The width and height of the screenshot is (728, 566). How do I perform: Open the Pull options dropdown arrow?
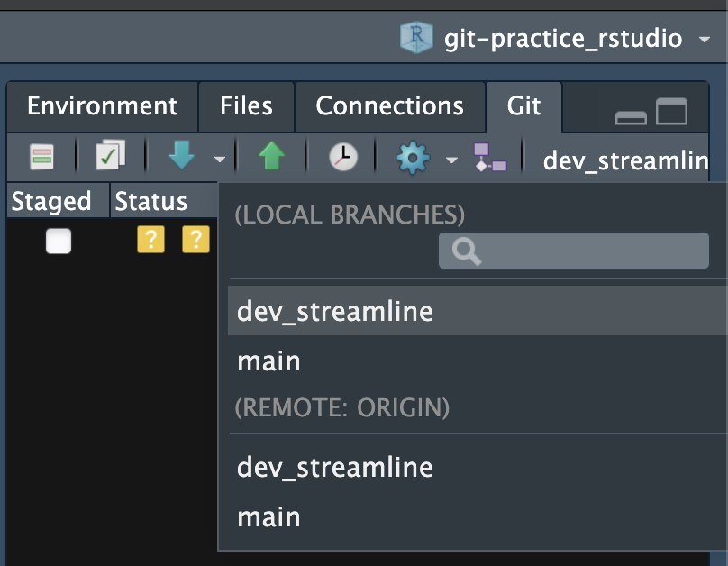tap(218, 158)
